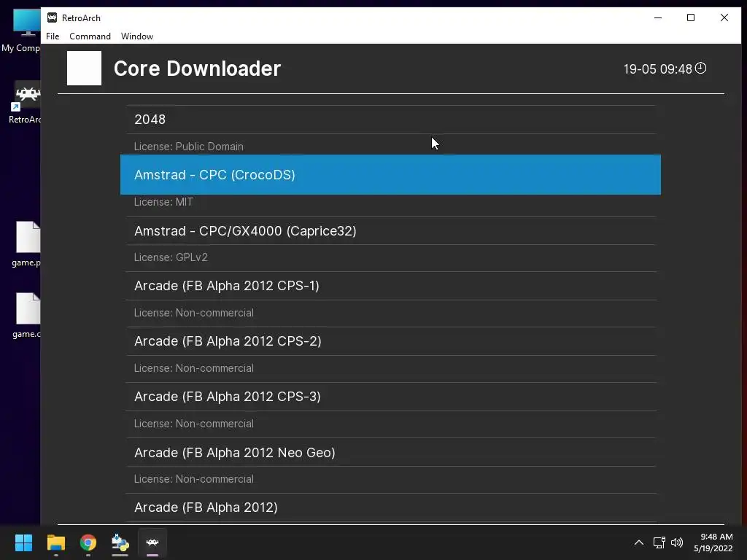Click the white Core Downloader header icon
Viewport: 747px width, 560px height.
pyautogui.click(x=85, y=68)
